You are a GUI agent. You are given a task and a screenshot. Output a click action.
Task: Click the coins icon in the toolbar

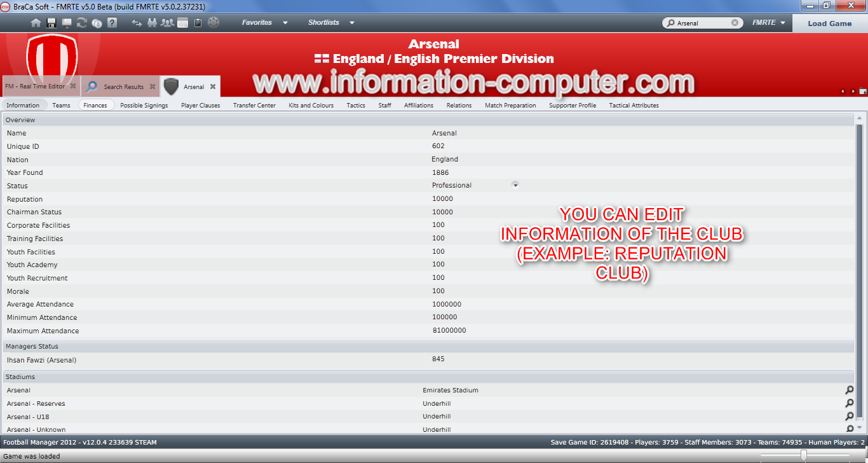click(97, 23)
